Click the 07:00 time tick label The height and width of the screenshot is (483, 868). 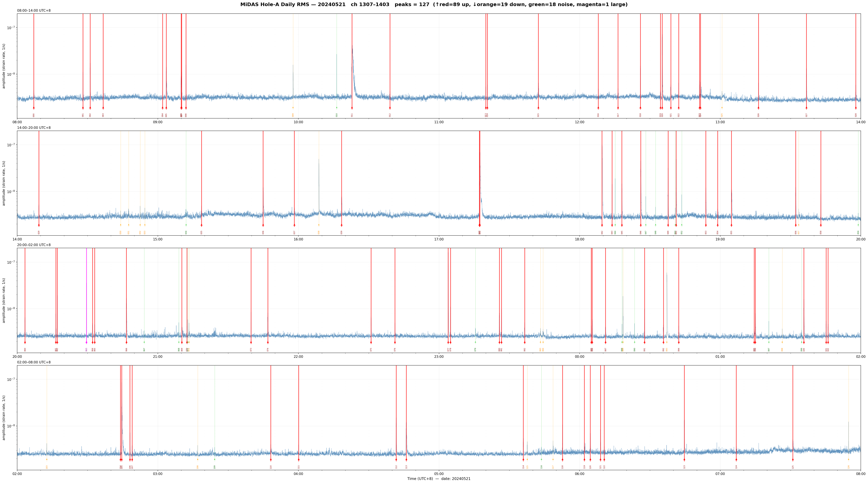(x=720, y=474)
